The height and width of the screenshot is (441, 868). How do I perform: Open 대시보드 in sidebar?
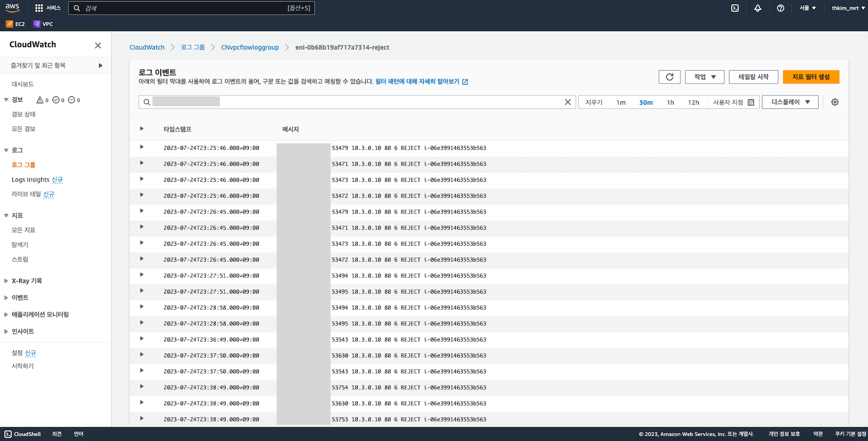pyautogui.click(x=23, y=84)
